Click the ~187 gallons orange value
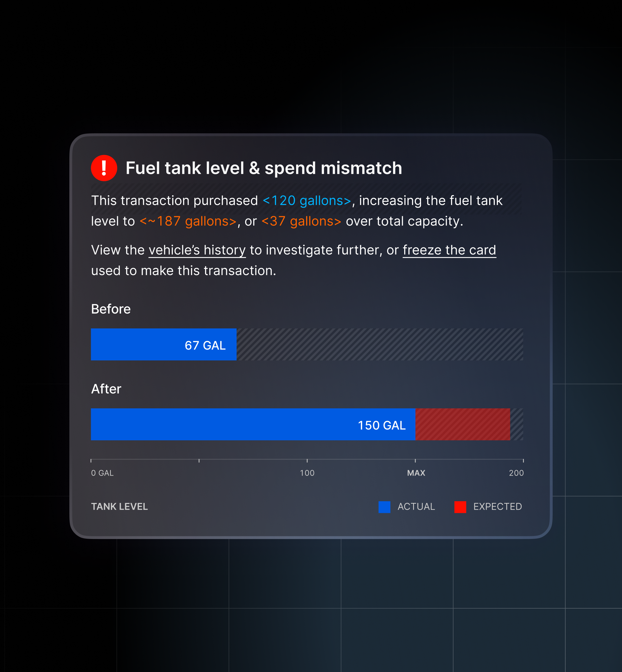This screenshot has height=672, width=622. (x=188, y=221)
